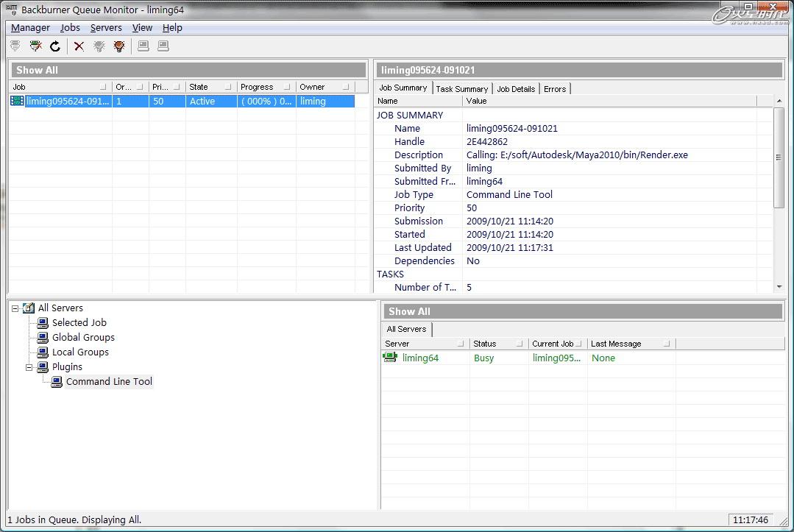Viewport: 794px width, 532px height.
Task: Click the Current Job column header
Action: (x=558, y=344)
